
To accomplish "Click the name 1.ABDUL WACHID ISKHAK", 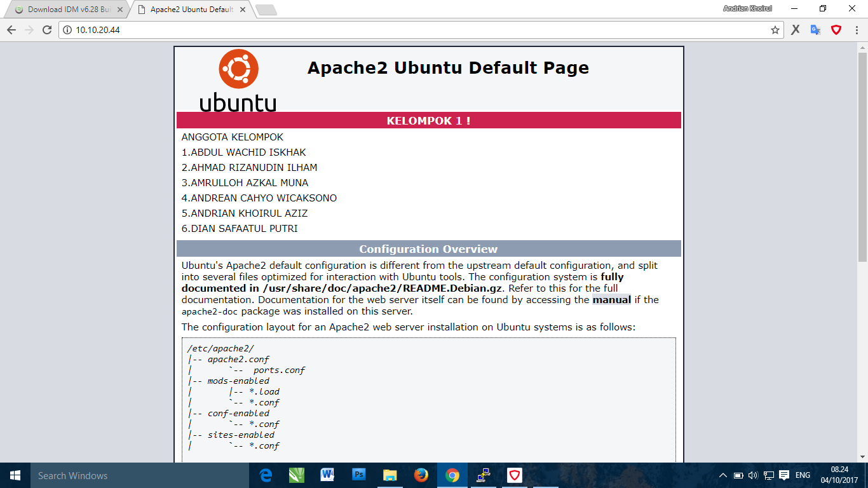I will (244, 152).
